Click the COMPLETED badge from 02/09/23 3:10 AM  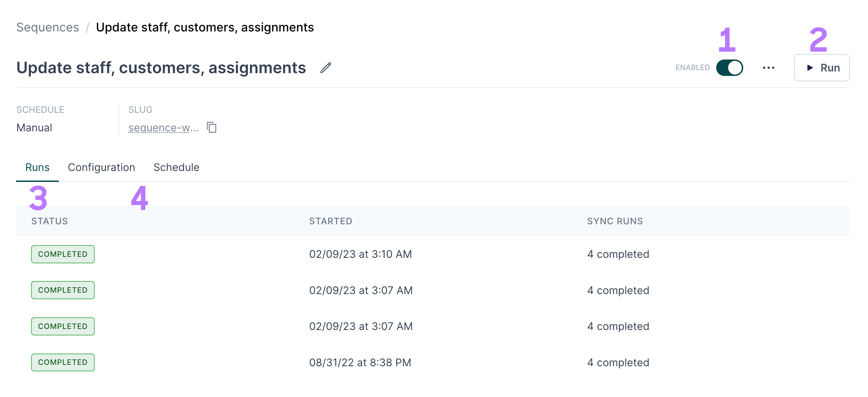tap(63, 254)
